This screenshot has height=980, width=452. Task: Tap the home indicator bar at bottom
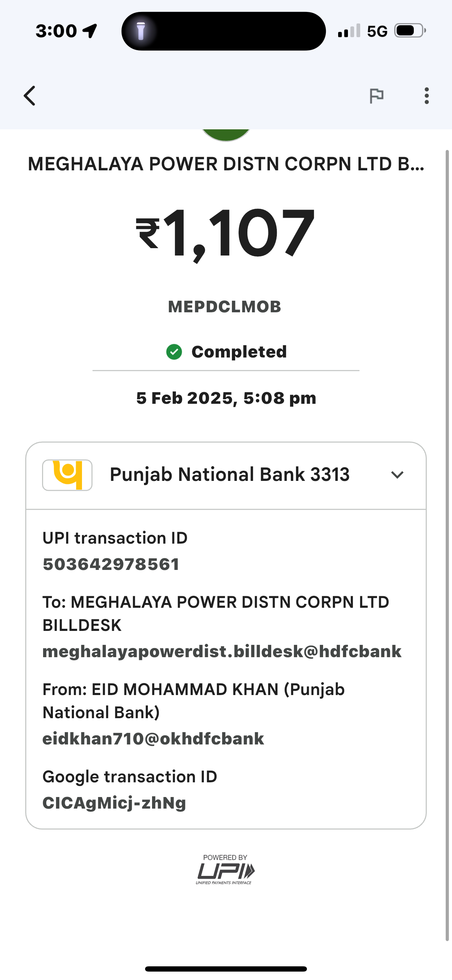click(x=226, y=969)
